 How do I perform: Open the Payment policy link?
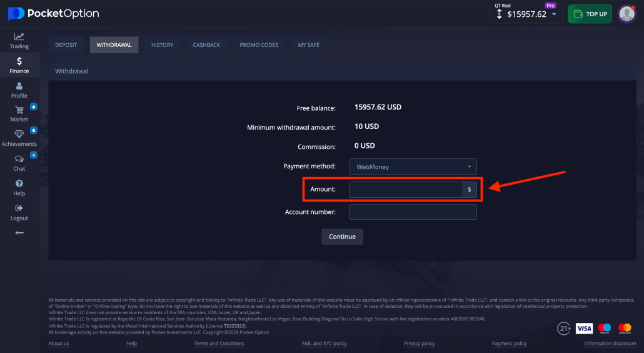[x=510, y=344]
